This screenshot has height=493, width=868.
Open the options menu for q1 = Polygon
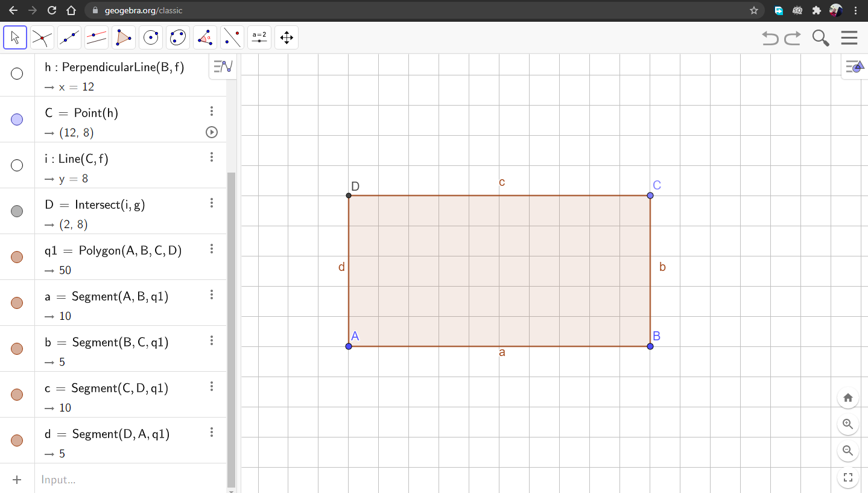212,249
